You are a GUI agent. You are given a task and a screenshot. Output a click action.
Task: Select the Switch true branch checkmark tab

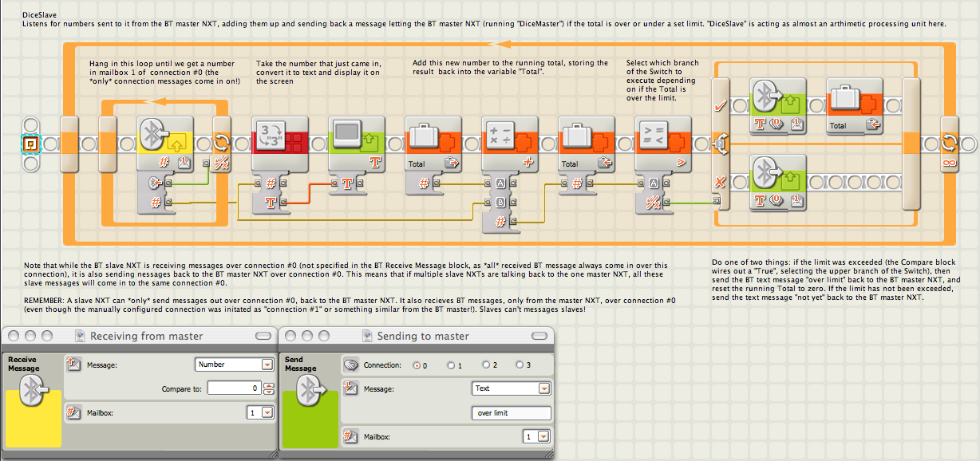[721, 106]
